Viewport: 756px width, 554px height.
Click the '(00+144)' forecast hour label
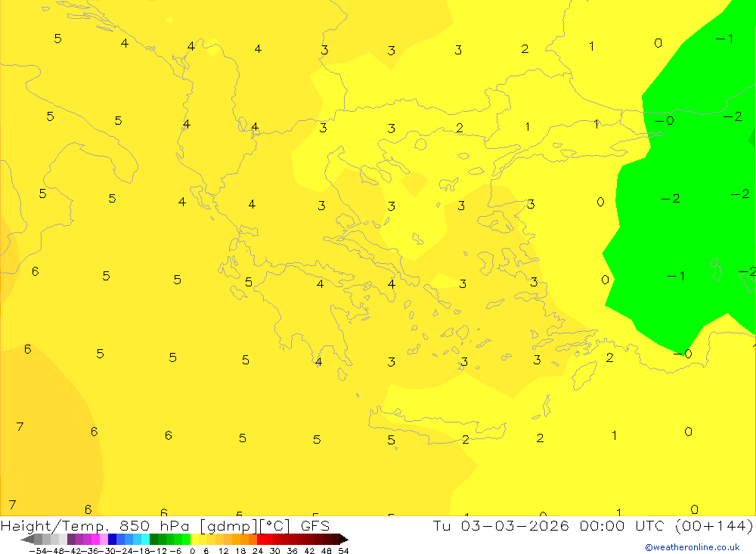(x=714, y=525)
